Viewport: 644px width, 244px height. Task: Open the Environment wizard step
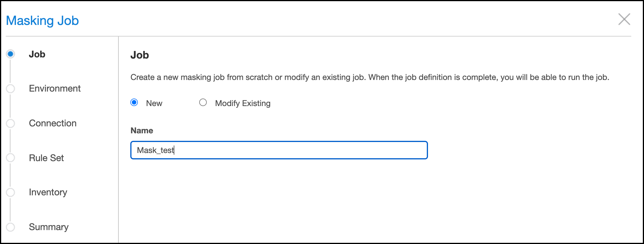click(x=55, y=89)
